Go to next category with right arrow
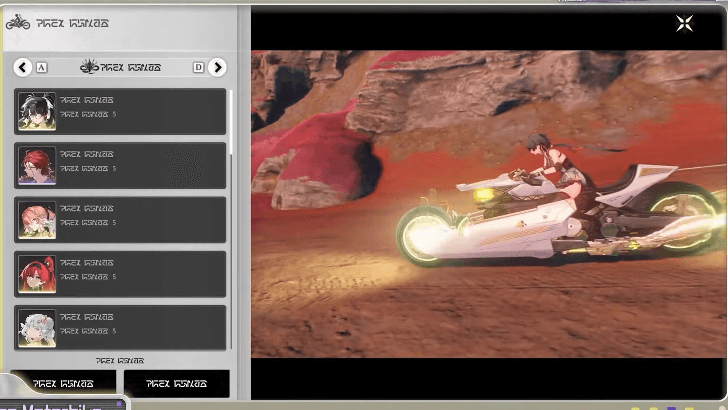Screen dimensions: 728x410 (x=217, y=67)
